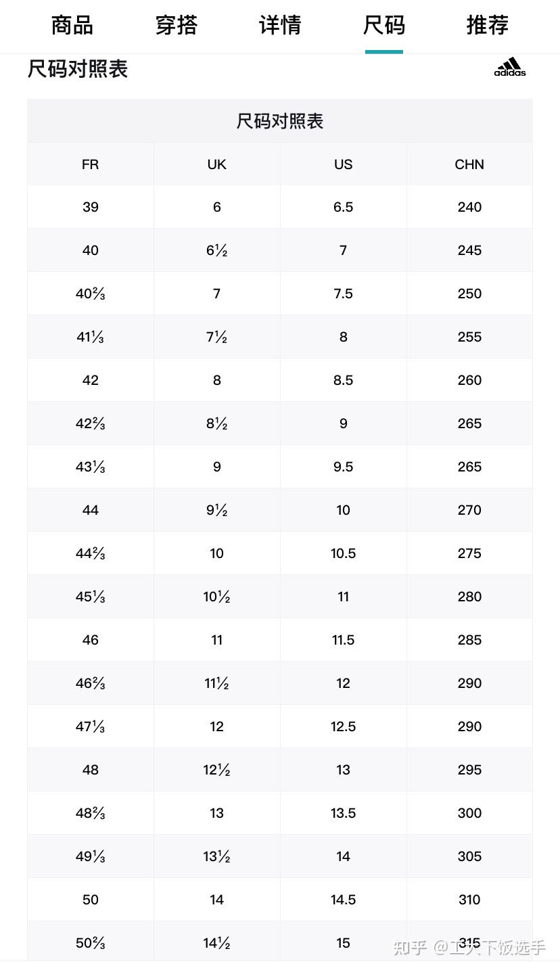This screenshot has height=970, width=560.
Task: Select the UK column header
Action: [x=216, y=164]
